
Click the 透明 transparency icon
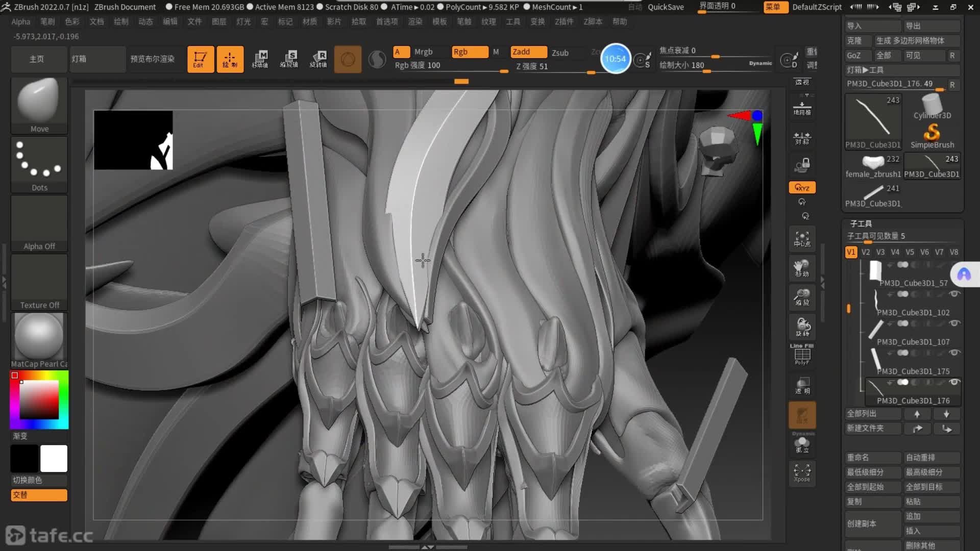pos(802,385)
